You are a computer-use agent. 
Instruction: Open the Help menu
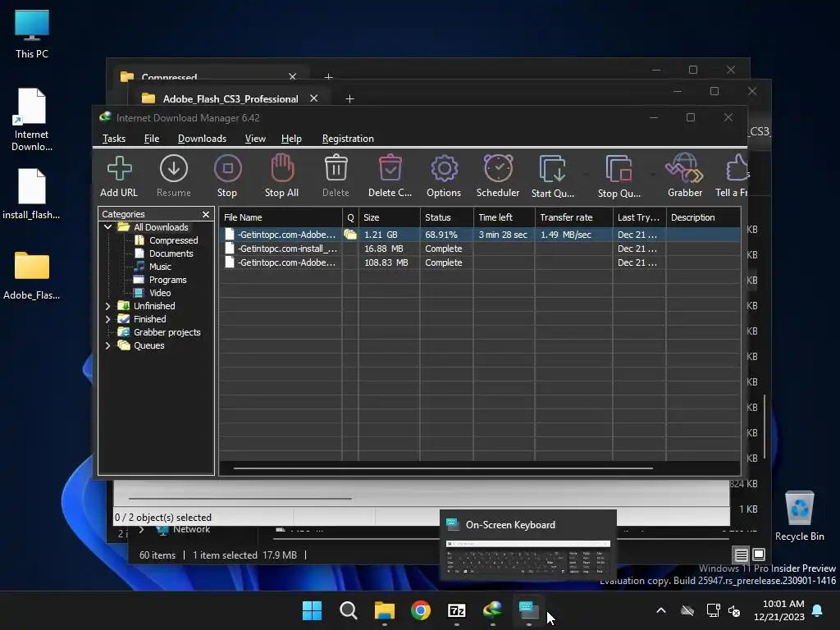click(x=291, y=139)
